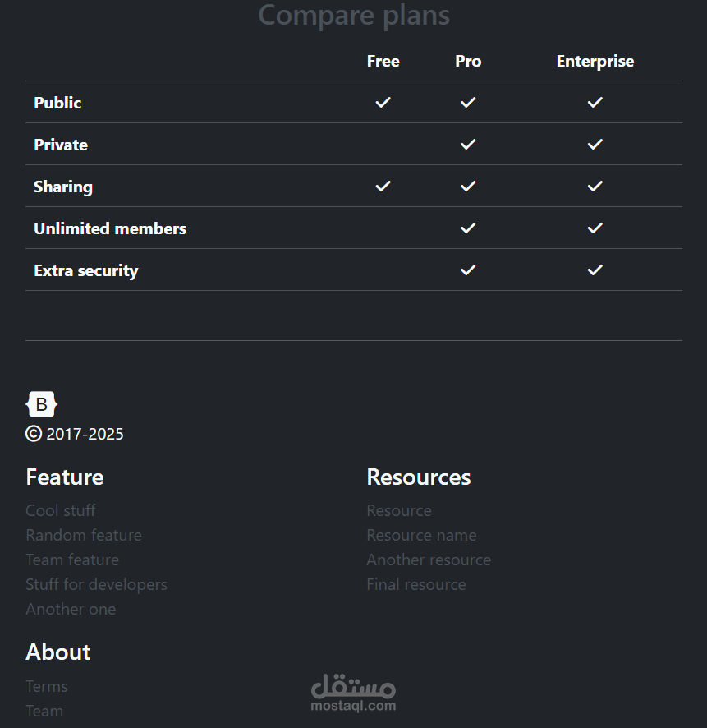The height and width of the screenshot is (728, 707).
Task: Click the Free checkmark in Sharing row
Action: pyautogui.click(x=383, y=187)
